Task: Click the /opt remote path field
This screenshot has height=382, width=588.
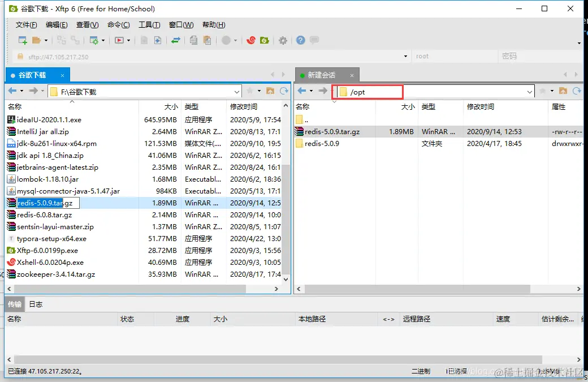Action: click(x=435, y=92)
